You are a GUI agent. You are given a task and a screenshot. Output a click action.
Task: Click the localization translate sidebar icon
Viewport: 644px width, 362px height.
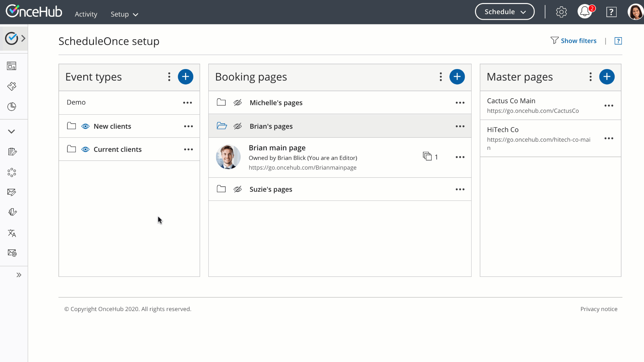[x=12, y=233]
